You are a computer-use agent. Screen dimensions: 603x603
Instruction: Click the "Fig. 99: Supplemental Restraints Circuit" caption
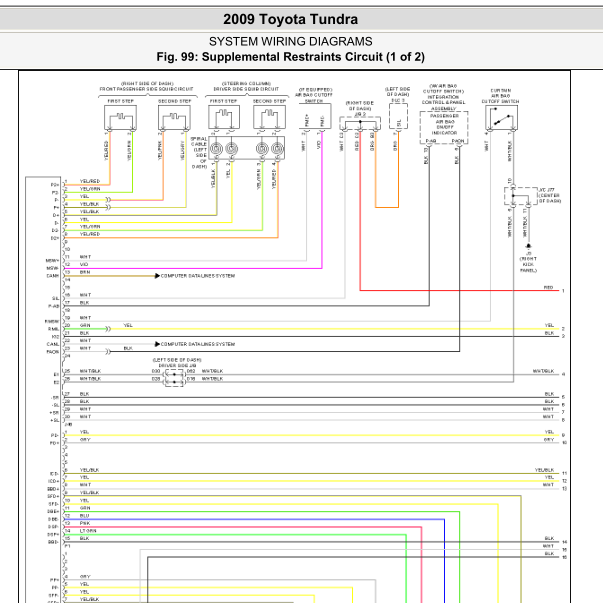click(x=290, y=57)
